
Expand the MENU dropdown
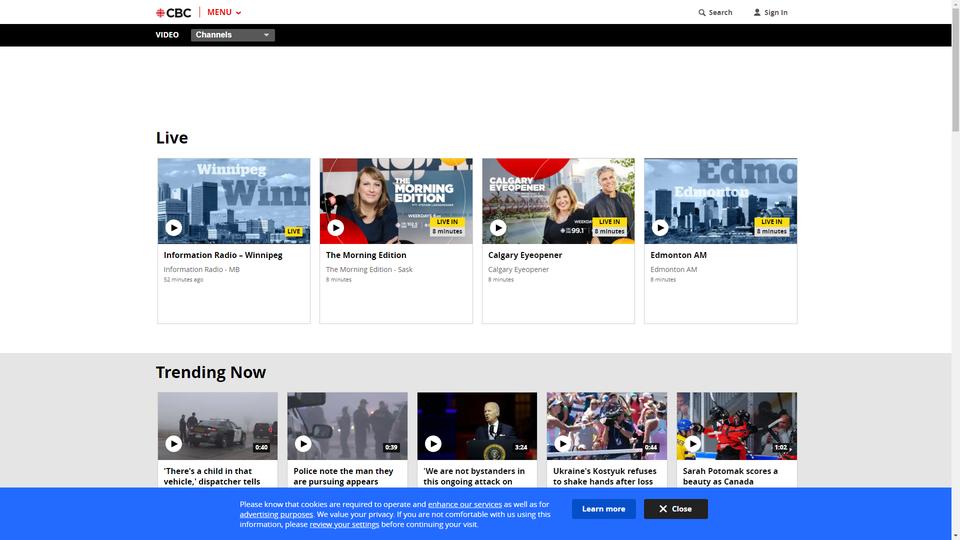224,12
